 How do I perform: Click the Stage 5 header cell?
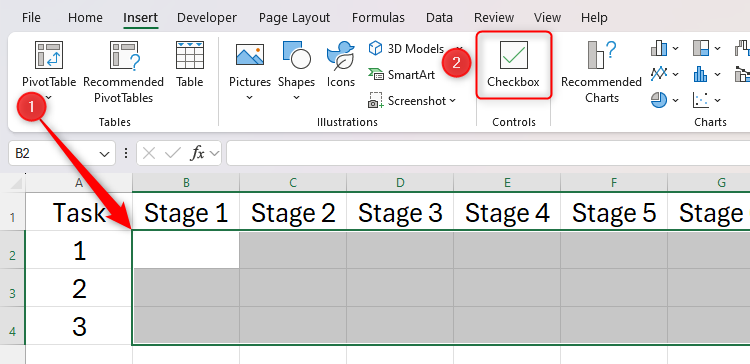(614, 211)
